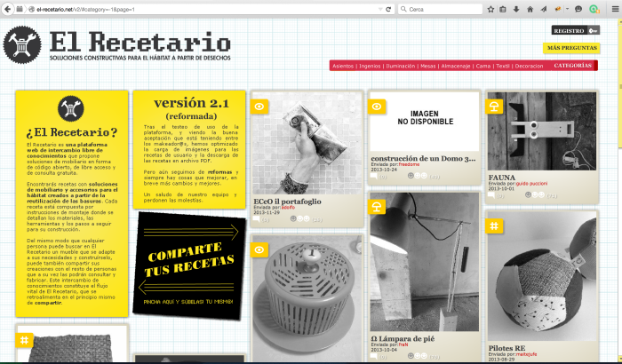Open the wallet photo thumbnail
Screen dimensions: 622x364
click(x=307, y=143)
